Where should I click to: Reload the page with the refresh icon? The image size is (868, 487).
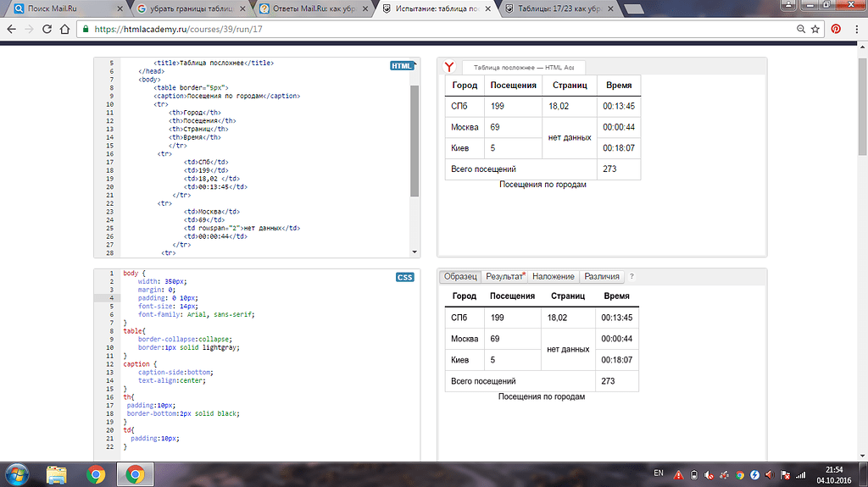(47, 28)
